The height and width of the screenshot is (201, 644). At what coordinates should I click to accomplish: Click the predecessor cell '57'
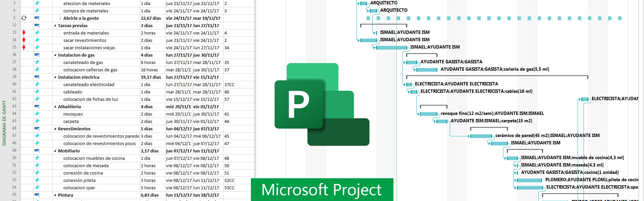point(227,99)
